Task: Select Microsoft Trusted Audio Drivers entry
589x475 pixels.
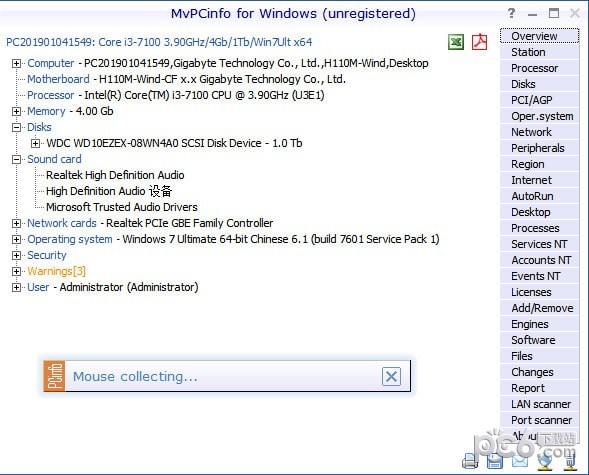Action: point(122,207)
